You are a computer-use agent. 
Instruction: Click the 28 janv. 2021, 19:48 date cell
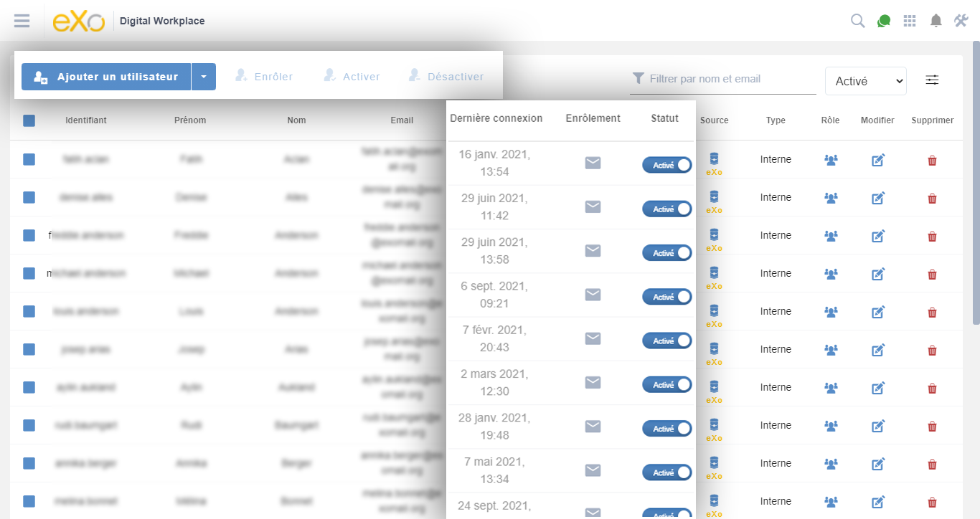494,427
